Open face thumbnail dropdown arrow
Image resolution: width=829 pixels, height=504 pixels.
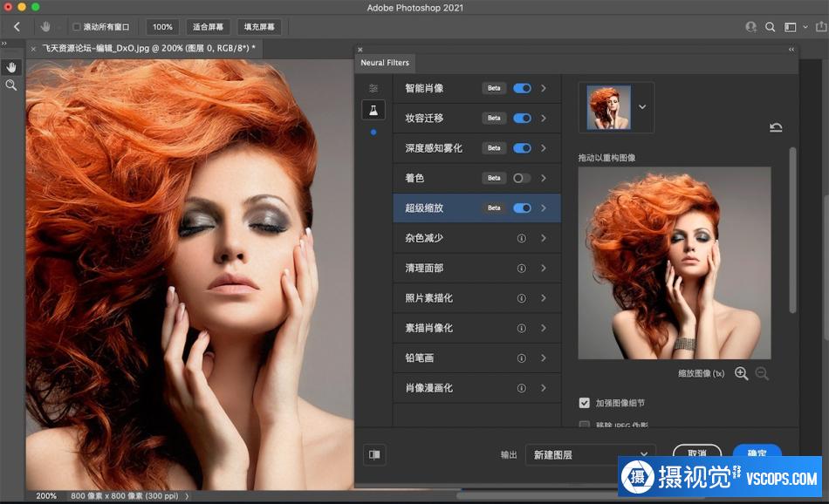point(642,107)
